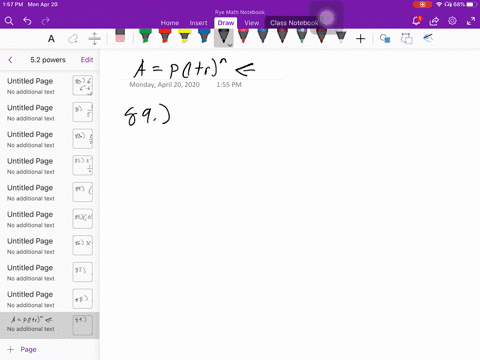Redo the last undone action
480x360 pixels.
click(45, 21)
